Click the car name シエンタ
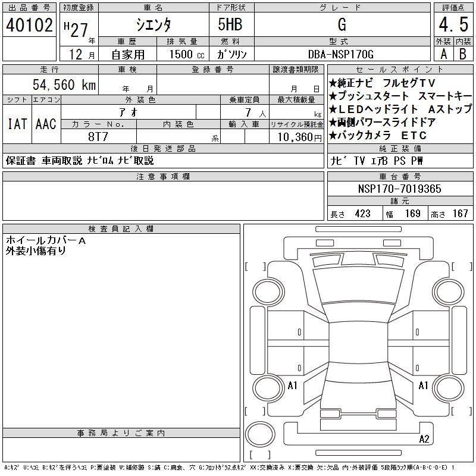 click(x=154, y=25)
